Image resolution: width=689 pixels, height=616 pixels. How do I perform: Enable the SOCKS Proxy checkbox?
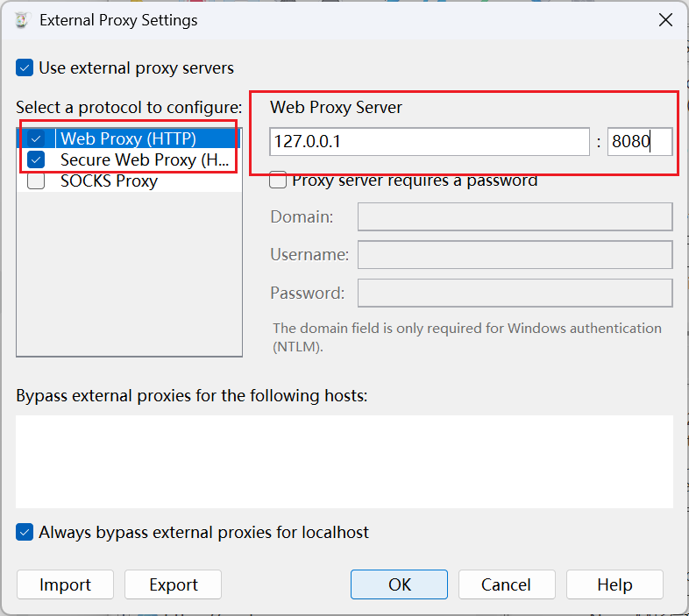point(36,181)
